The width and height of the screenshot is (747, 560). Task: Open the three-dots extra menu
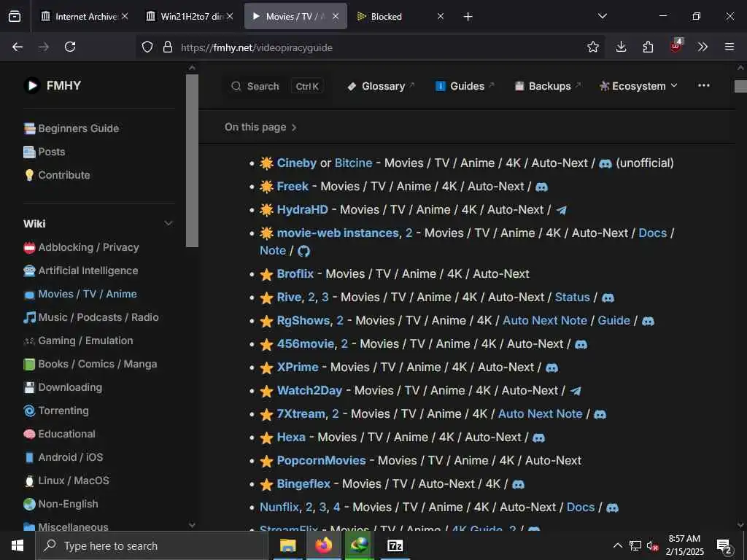click(x=704, y=86)
